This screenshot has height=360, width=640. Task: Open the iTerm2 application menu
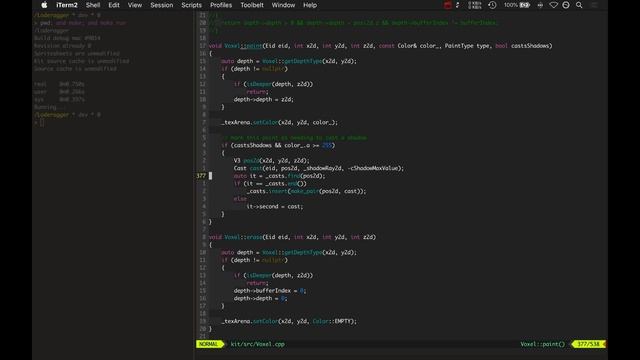pyautogui.click(x=67, y=5)
